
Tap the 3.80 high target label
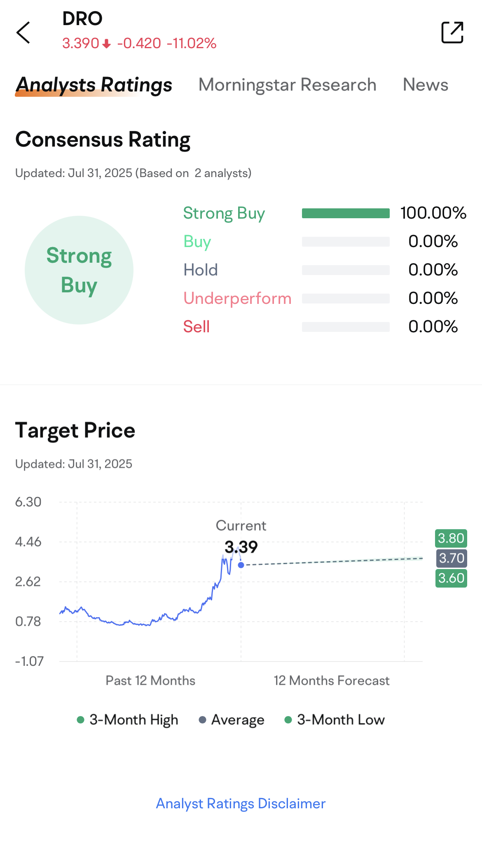tap(451, 538)
